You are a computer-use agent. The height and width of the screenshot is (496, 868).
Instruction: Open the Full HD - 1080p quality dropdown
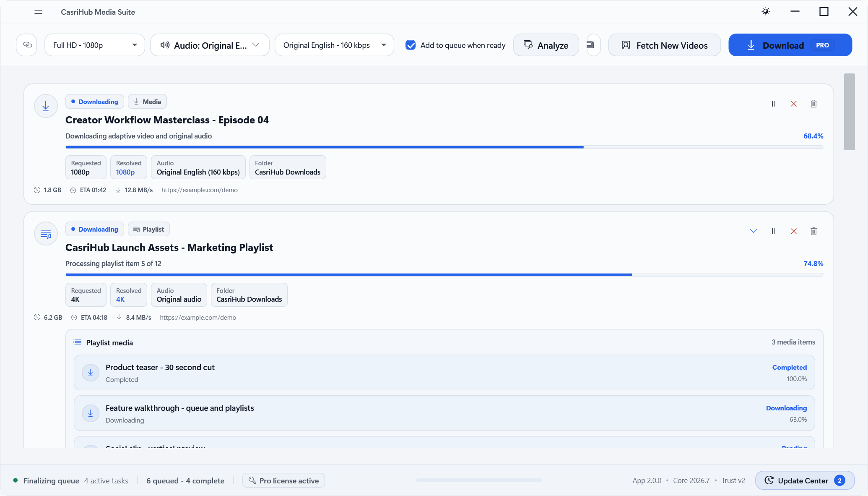[x=95, y=45]
